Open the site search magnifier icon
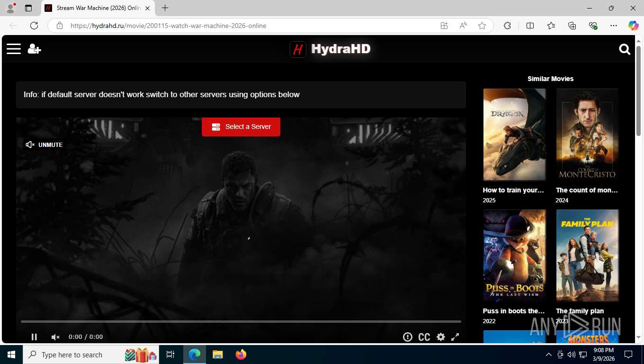The width and height of the screenshot is (644, 364). click(625, 49)
